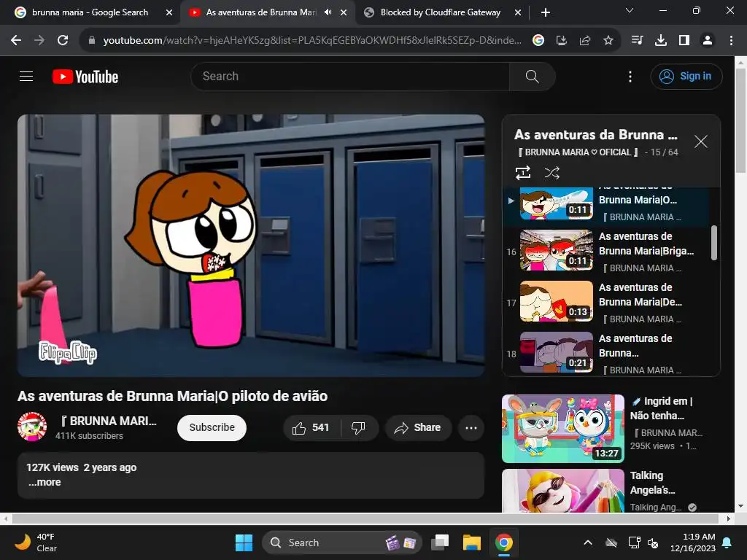Open a new browser tab
Image resolution: width=747 pixels, height=560 pixels.
(x=546, y=12)
